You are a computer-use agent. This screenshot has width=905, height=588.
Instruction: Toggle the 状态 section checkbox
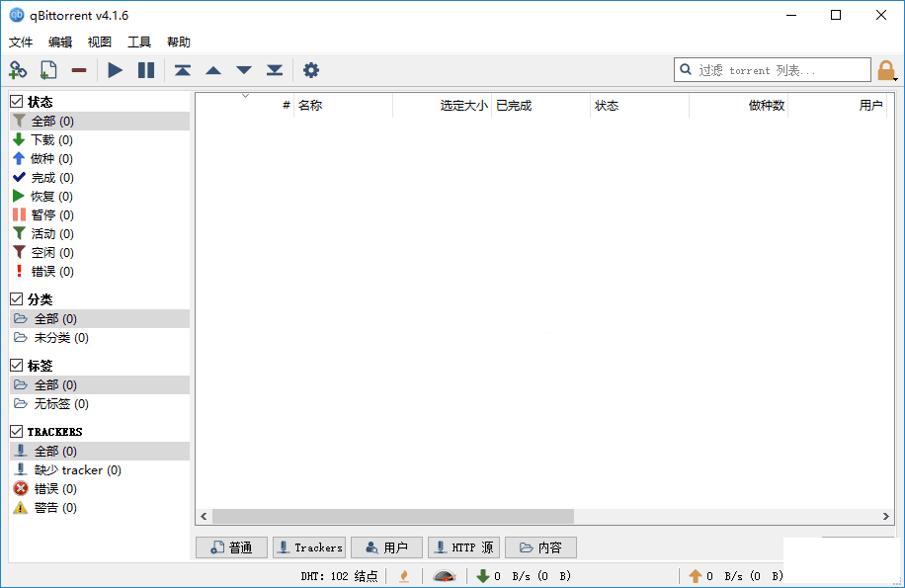(17, 102)
